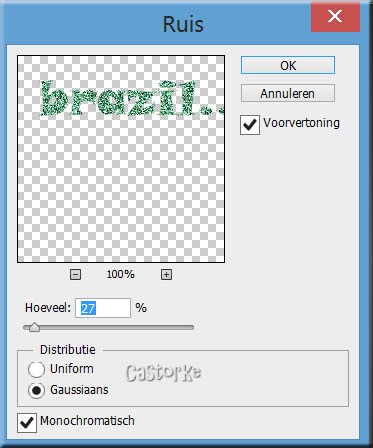Confirm noise filter with OK button
Viewport: 373px width, 448px height.
pos(288,65)
